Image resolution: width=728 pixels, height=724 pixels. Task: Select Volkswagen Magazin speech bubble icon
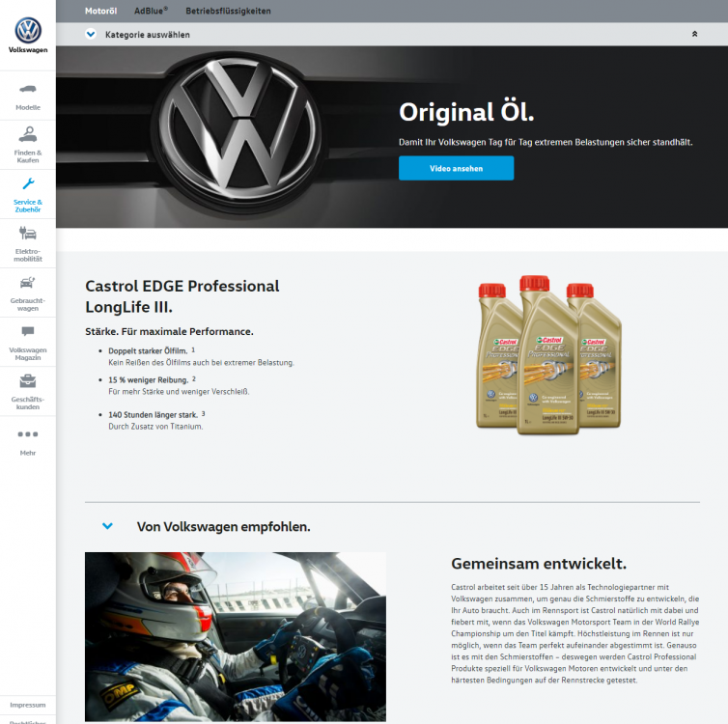click(28, 331)
